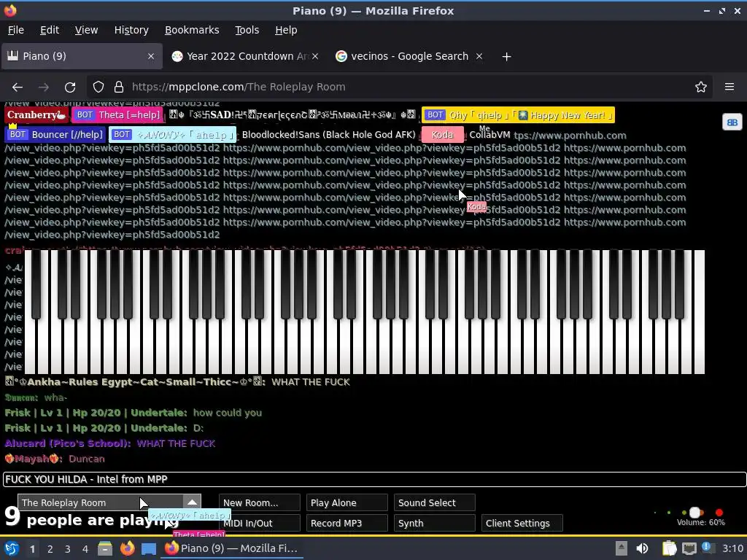Select the CollabVM user name
This screenshot has width=747, height=560.
(x=489, y=135)
